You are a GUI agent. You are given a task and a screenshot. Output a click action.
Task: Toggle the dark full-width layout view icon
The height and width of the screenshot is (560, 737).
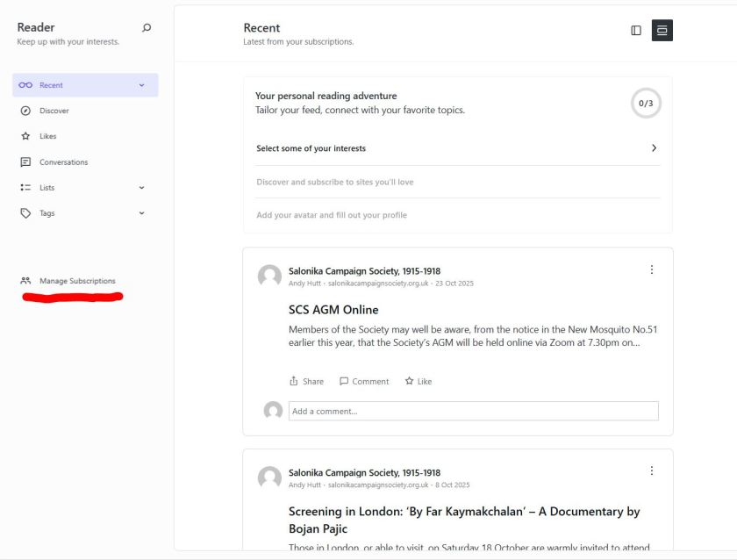tap(662, 31)
